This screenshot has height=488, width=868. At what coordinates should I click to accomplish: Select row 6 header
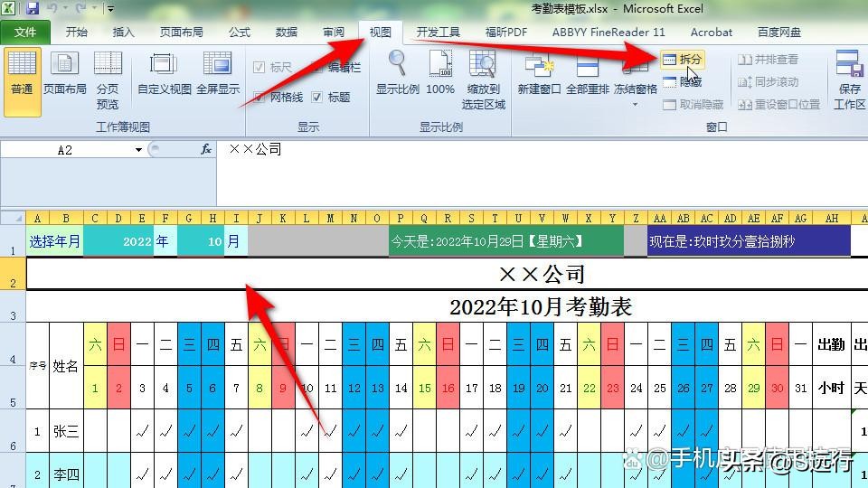(x=13, y=430)
